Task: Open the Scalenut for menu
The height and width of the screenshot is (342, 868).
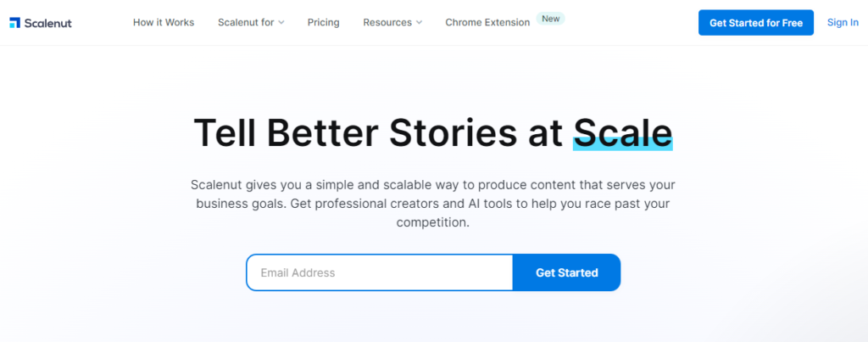Action: (245, 22)
